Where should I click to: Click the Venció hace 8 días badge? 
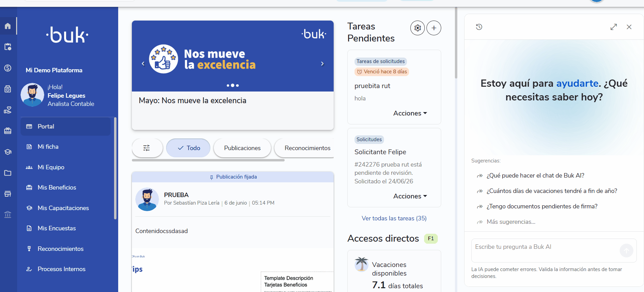[382, 72]
